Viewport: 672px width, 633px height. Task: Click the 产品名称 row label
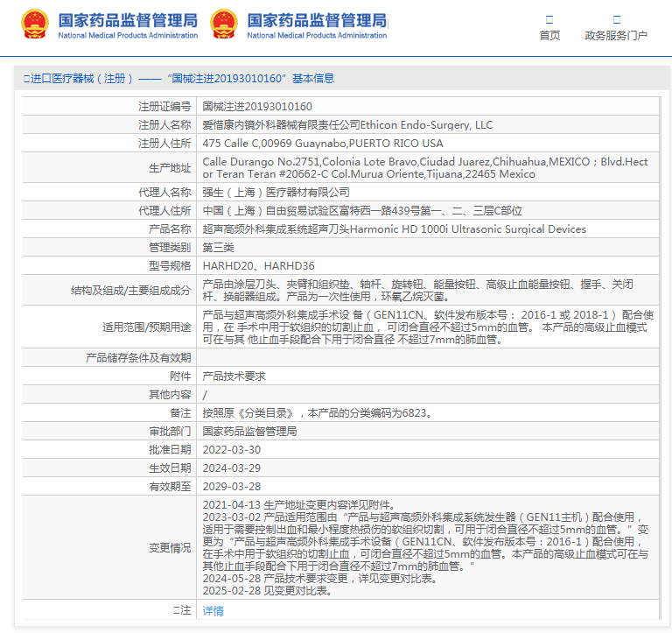click(x=170, y=229)
